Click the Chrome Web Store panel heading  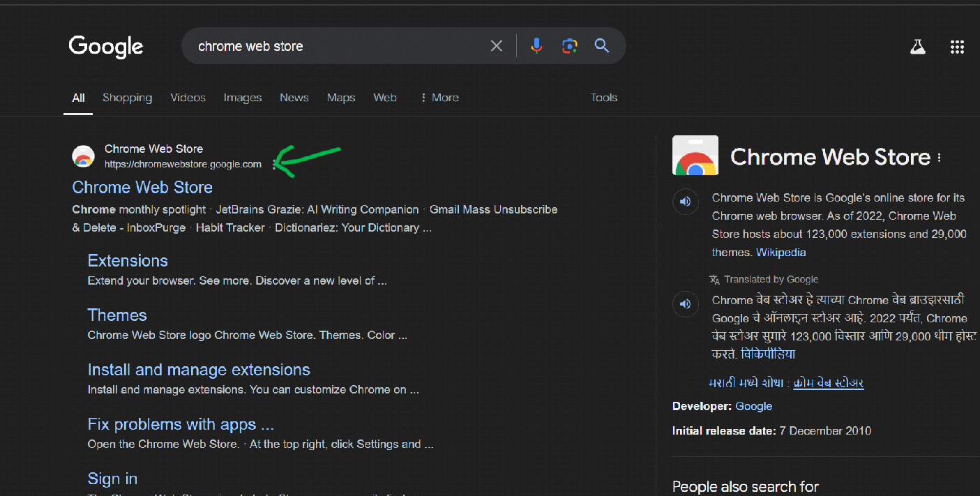830,157
